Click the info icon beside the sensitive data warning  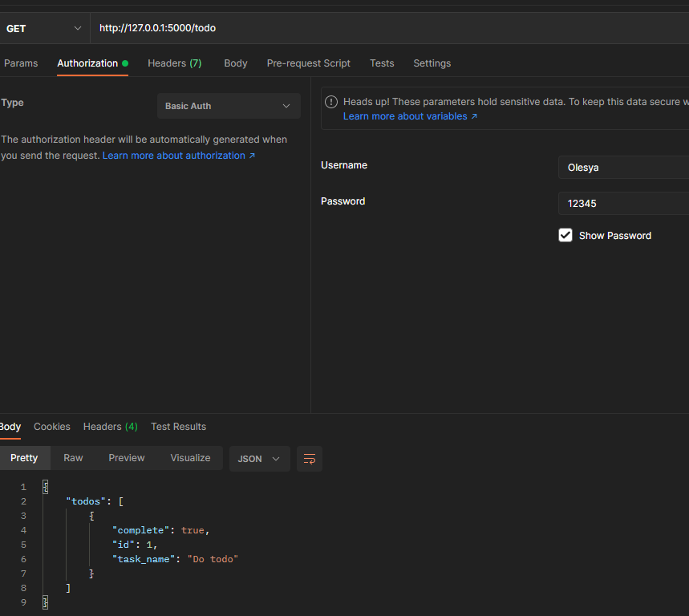pos(330,102)
